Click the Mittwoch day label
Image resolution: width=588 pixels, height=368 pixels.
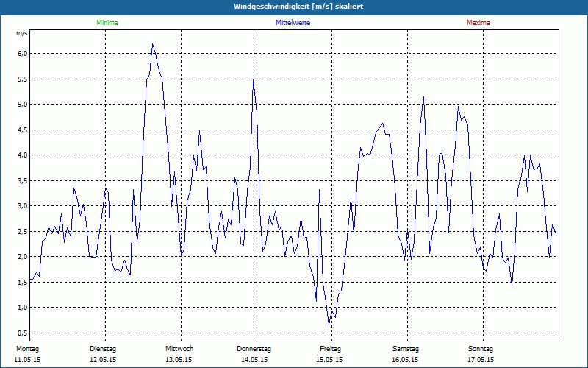click(179, 349)
